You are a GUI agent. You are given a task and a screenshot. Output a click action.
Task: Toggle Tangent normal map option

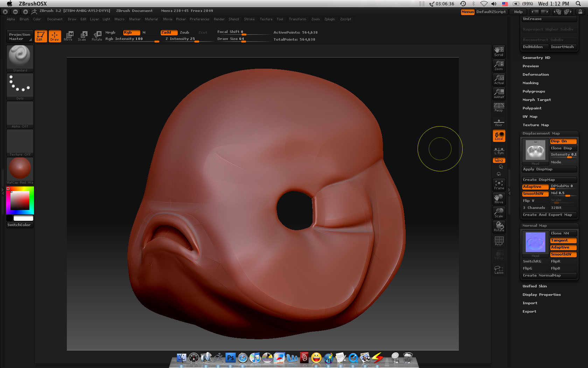[563, 240]
